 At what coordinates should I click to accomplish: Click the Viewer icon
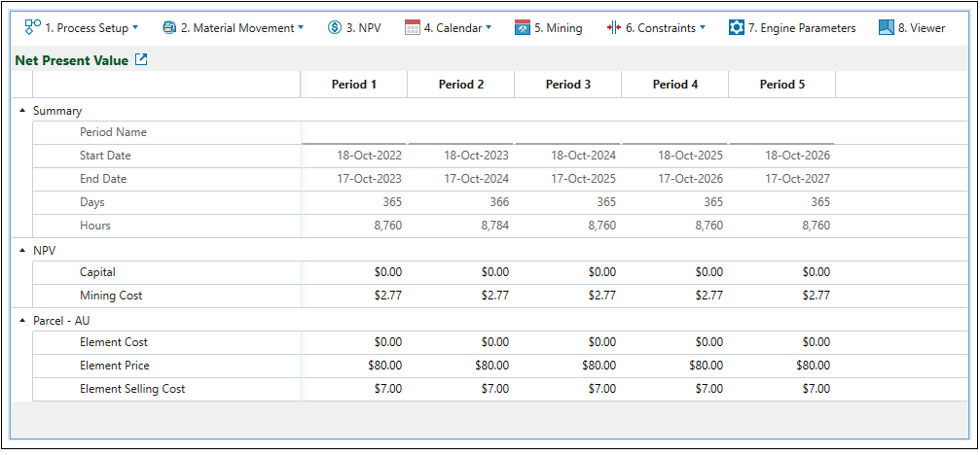click(x=887, y=28)
